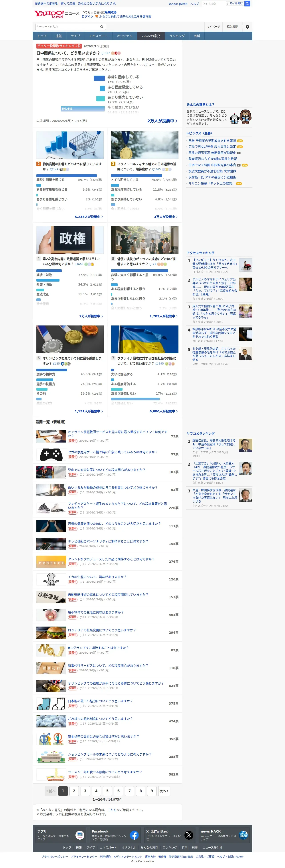Open Yahoo-comment ranking article about 野田佳彦氏、歴史的大敗

point(214,444)
